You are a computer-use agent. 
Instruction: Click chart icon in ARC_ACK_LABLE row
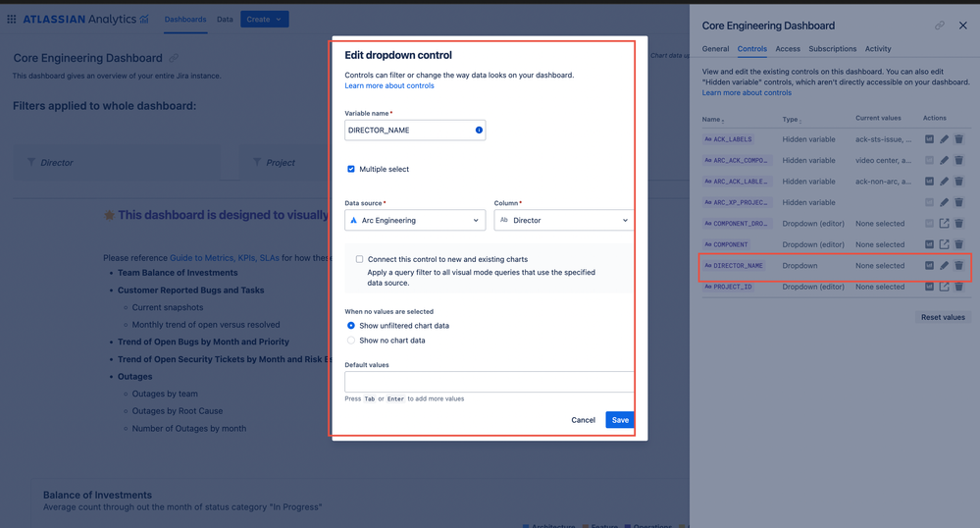tap(929, 182)
